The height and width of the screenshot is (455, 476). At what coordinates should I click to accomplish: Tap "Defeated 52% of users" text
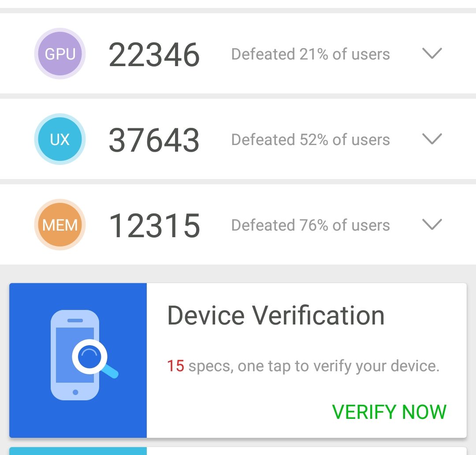pyautogui.click(x=310, y=140)
